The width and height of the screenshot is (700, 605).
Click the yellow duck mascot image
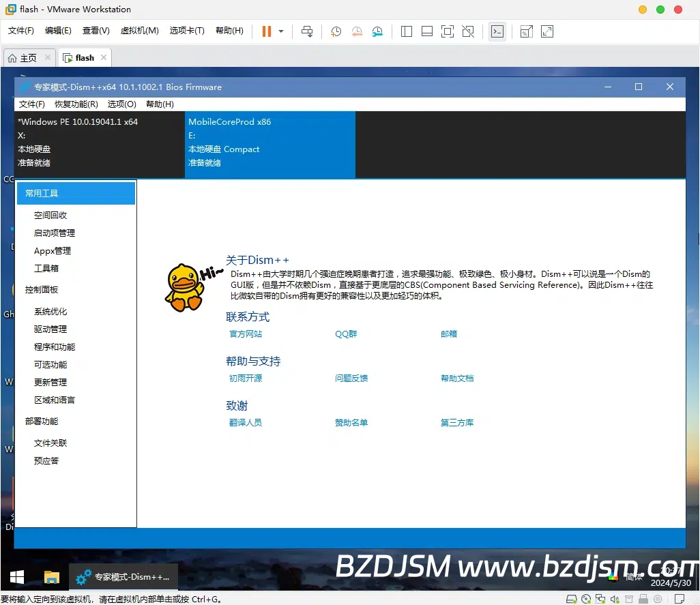pyautogui.click(x=186, y=288)
